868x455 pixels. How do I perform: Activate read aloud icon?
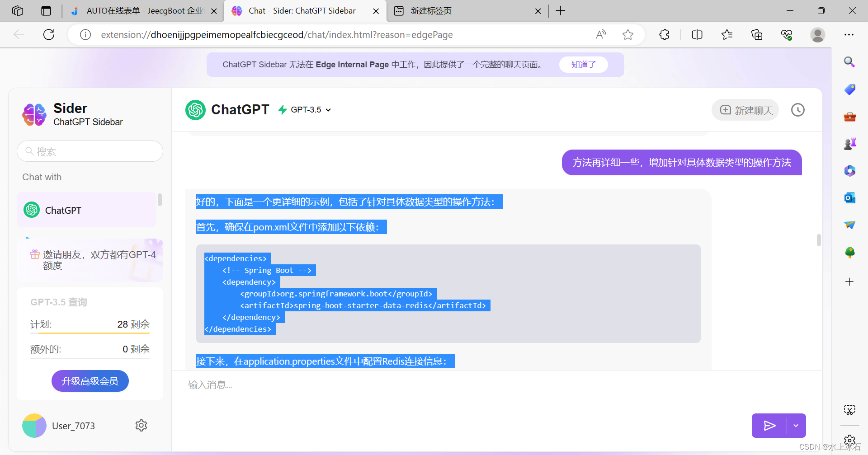pos(601,34)
